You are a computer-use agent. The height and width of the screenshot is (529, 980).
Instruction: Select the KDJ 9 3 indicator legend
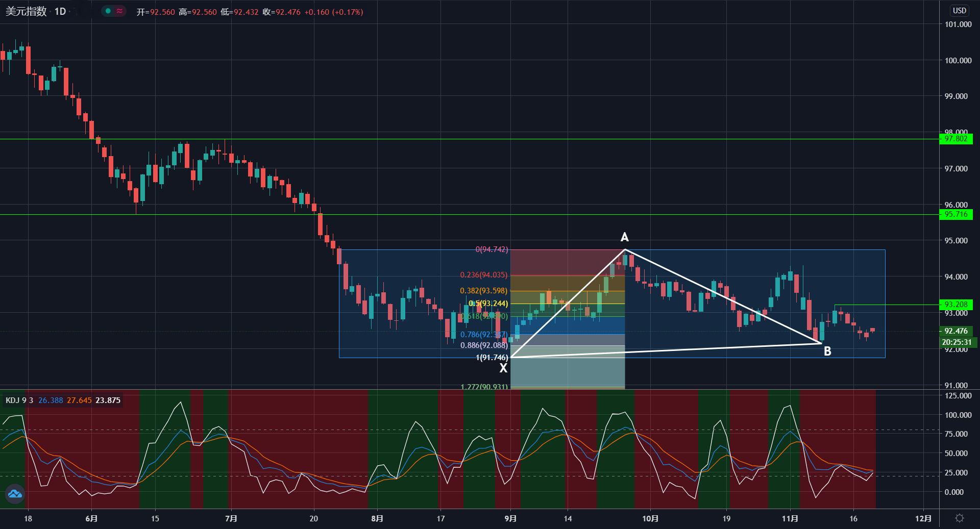[x=19, y=400]
